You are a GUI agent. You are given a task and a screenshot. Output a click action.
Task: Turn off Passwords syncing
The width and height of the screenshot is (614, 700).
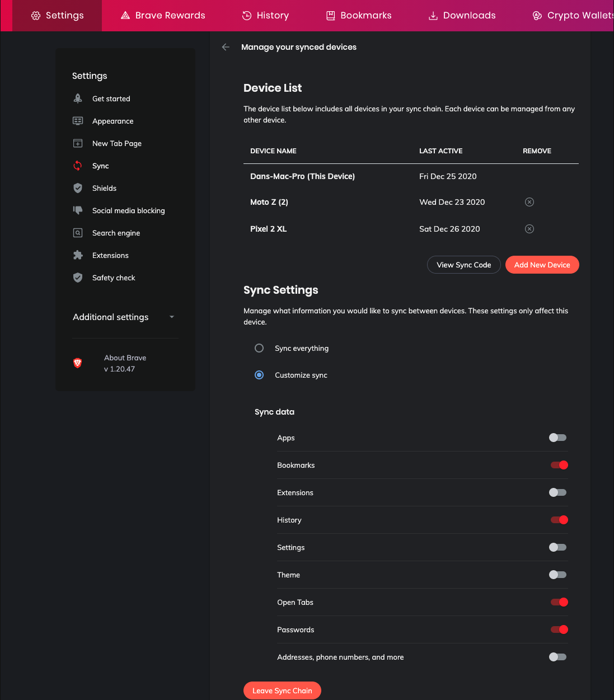559,629
